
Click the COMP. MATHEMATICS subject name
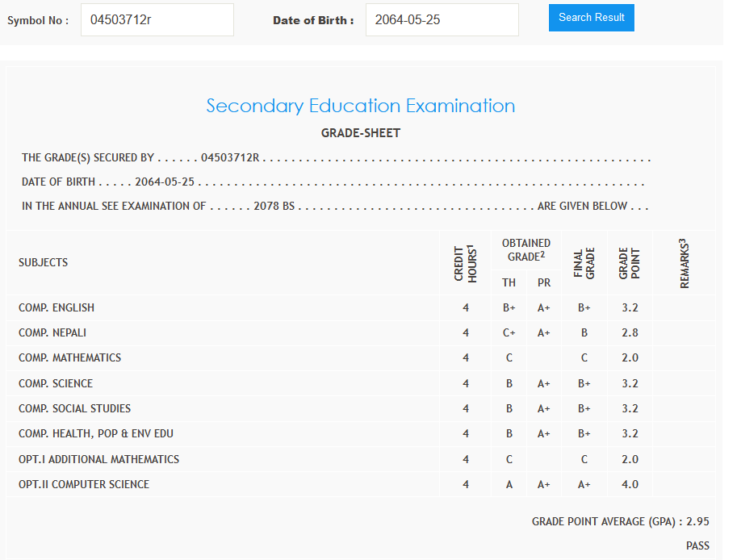pos(69,357)
